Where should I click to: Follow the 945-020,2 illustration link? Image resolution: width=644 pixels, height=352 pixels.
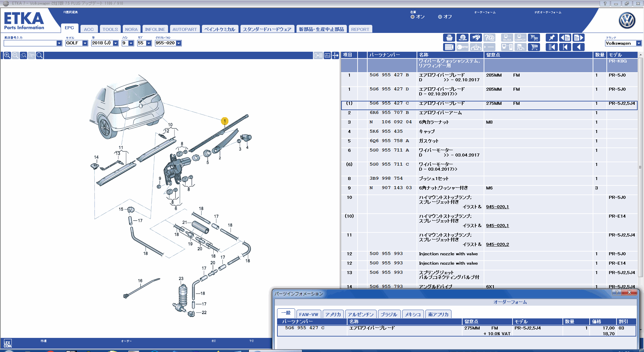[497, 245]
